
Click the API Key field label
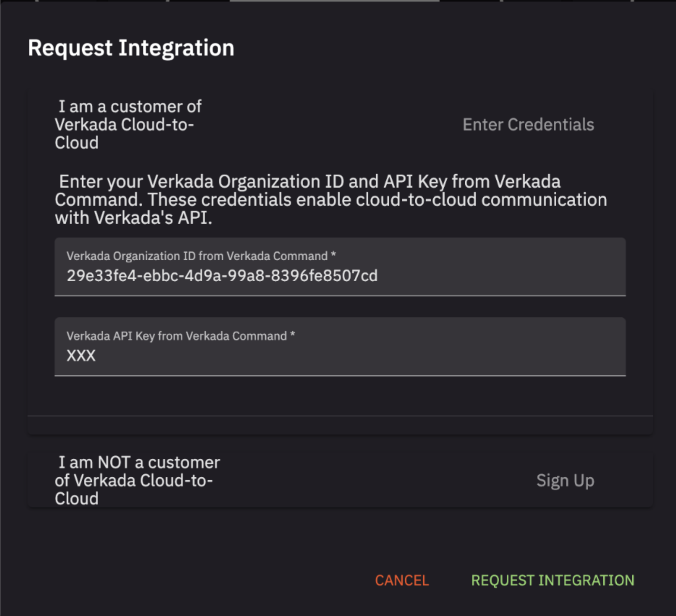pos(176,336)
